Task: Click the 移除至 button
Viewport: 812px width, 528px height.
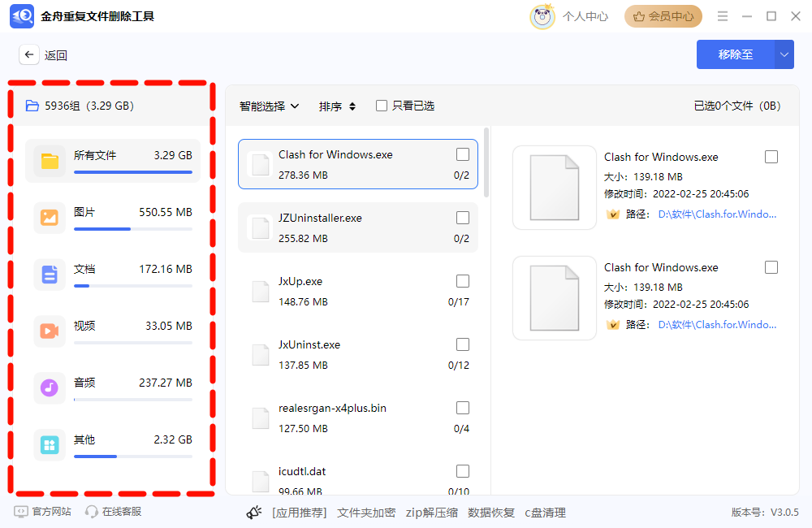Action: pyautogui.click(x=736, y=54)
